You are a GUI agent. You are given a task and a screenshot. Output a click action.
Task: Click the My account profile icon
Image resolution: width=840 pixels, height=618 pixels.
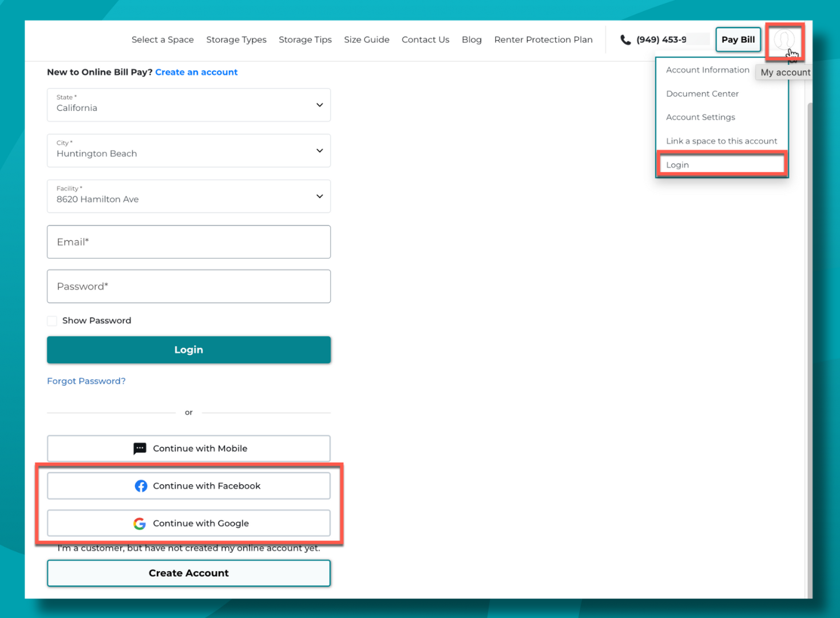pos(784,40)
